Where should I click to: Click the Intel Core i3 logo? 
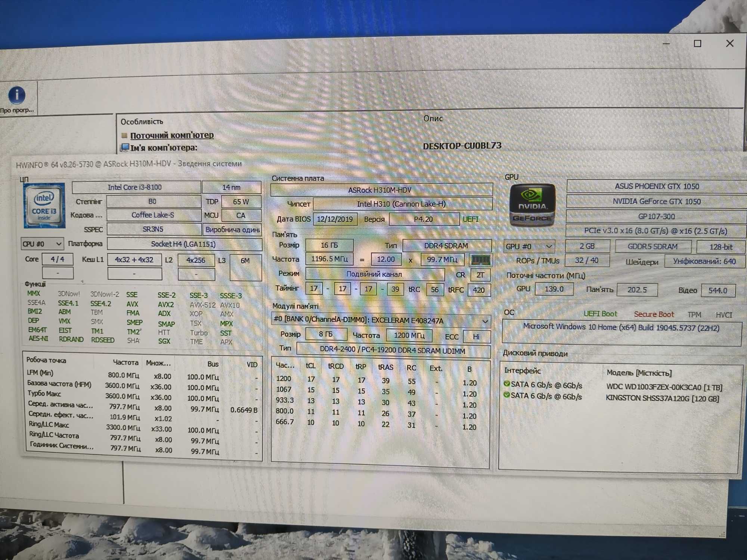point(44,205)
